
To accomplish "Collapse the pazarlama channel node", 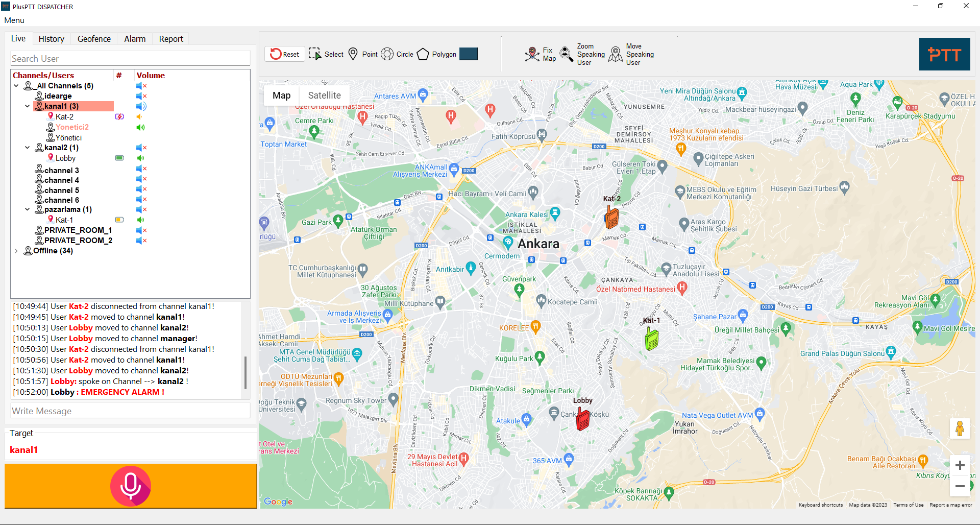I will (28, 209).
